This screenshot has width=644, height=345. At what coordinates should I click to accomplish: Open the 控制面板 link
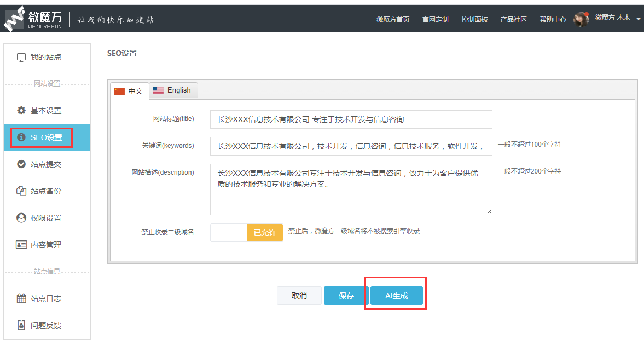coord(474,19)
